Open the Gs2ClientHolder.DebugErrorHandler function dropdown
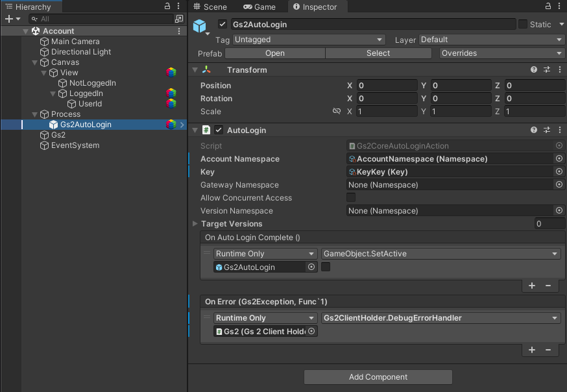This screenshot has width=567, height=392. coord(440,318)
